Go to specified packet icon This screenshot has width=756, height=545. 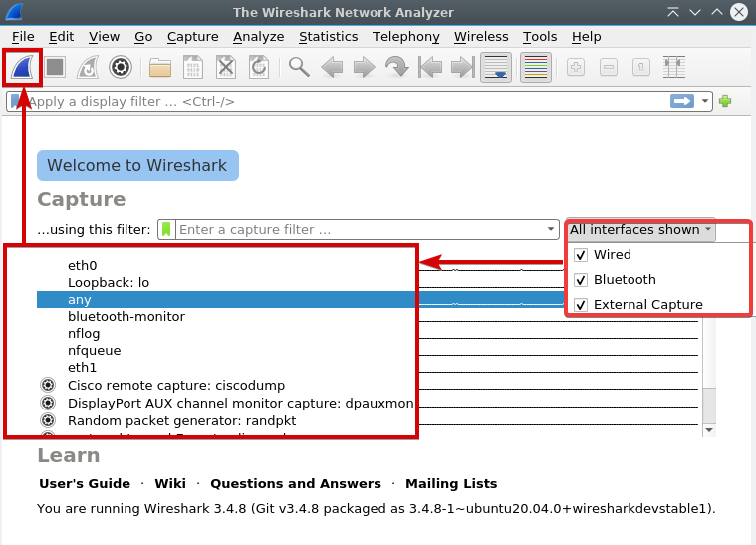[396, 67]
